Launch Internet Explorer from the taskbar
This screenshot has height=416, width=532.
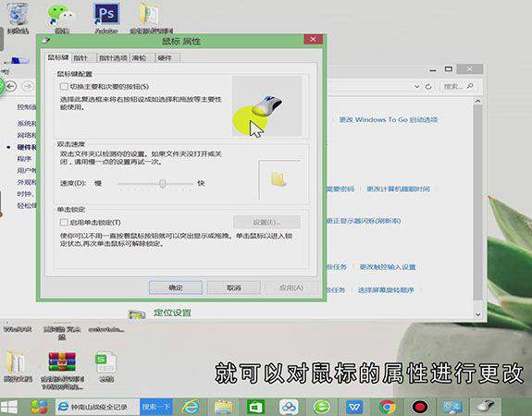pos(191,407)
